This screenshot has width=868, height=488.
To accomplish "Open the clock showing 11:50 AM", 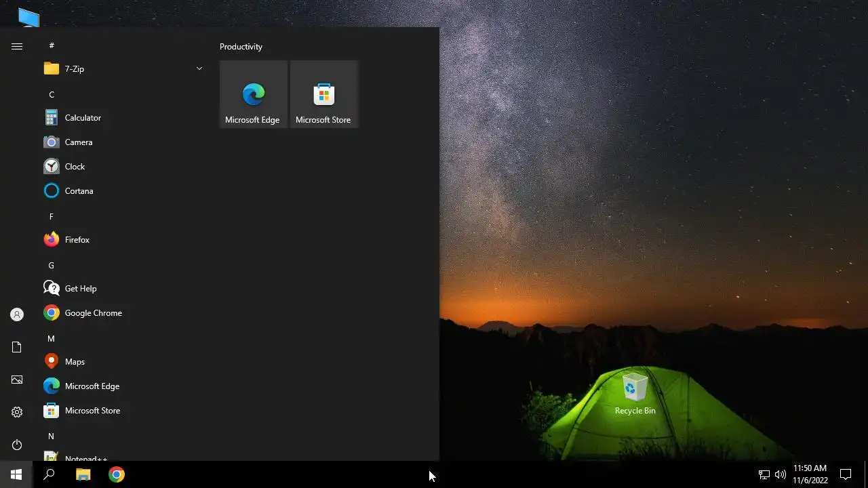I will coord(810,474).
